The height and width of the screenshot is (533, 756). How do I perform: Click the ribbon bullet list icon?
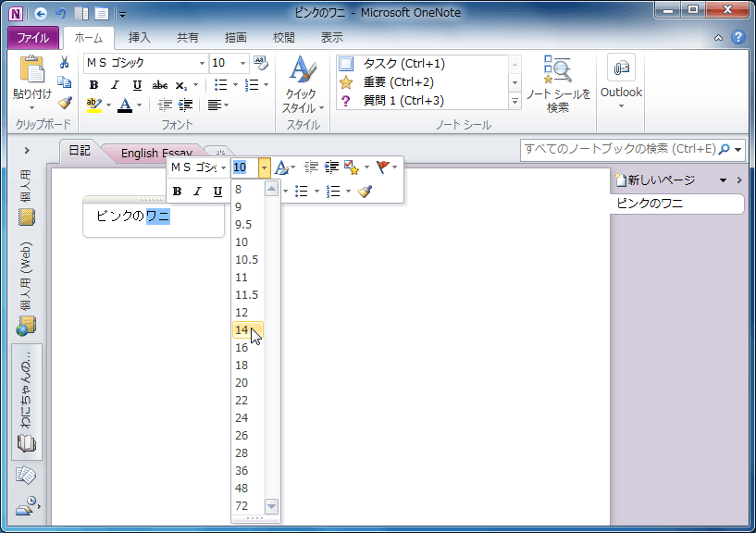[x=221, y=85]
